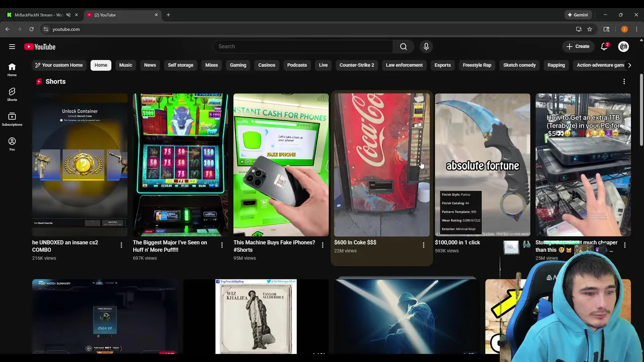Open the Chrome profile avatar
This screenshot has height=362, width=644.
pyautogui.click(x=624, y=29)
